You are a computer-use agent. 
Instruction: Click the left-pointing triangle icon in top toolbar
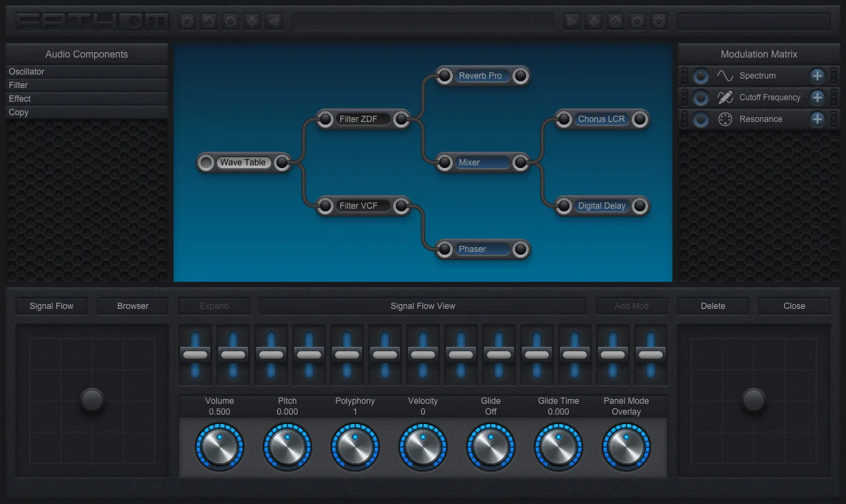(273, 21)
